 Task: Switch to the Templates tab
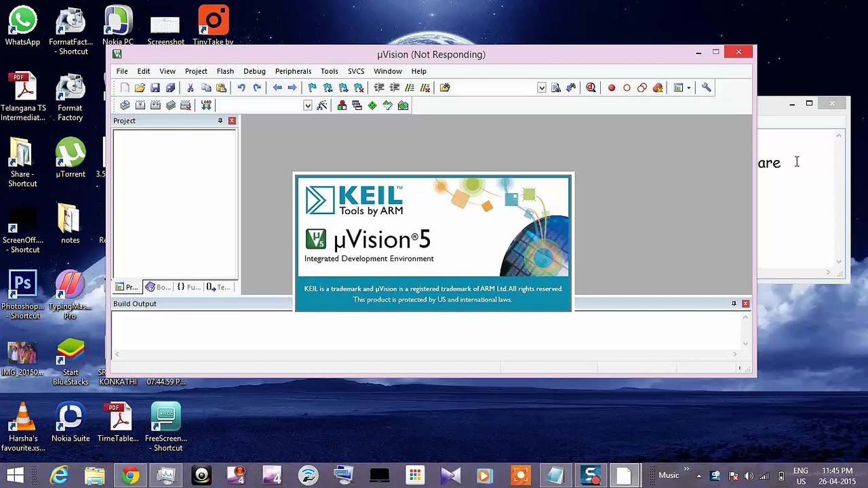pos(218,287)
